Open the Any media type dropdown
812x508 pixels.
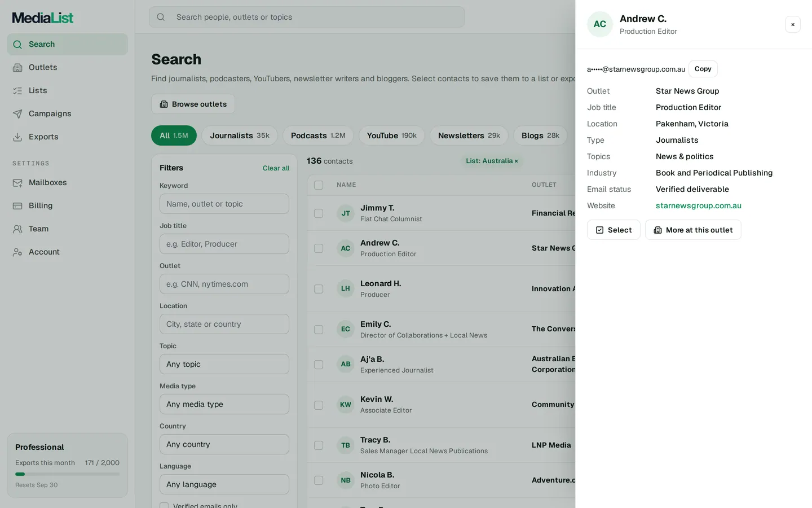click(224, 404)
